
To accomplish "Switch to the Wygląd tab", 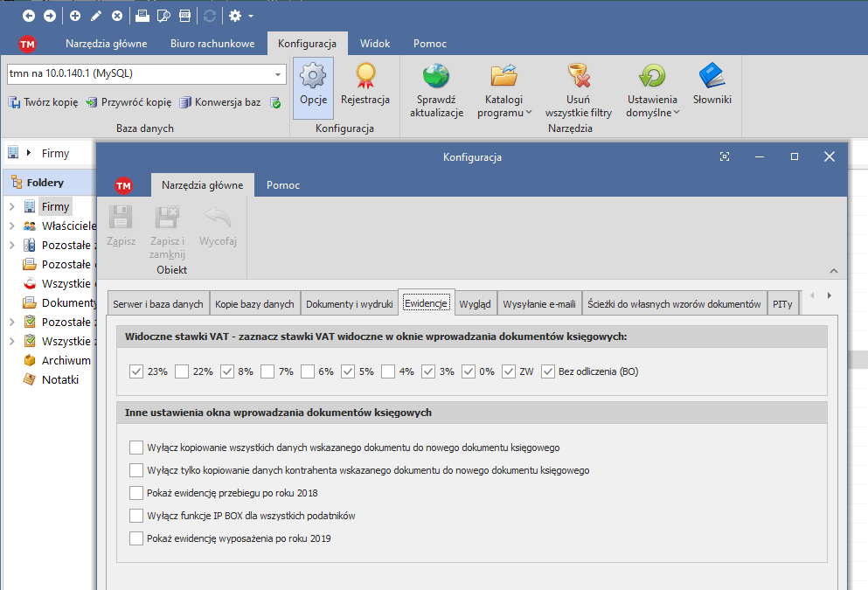I will click(x=475, y=304).
